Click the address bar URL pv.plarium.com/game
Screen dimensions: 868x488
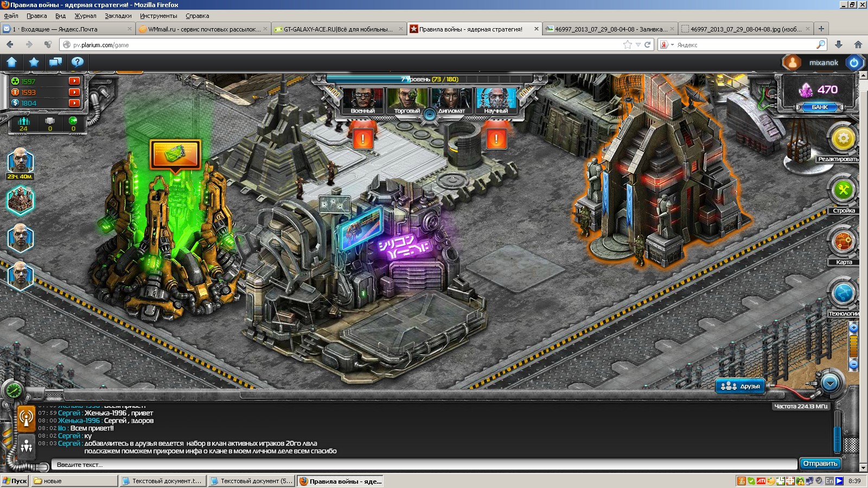point(101,45)
